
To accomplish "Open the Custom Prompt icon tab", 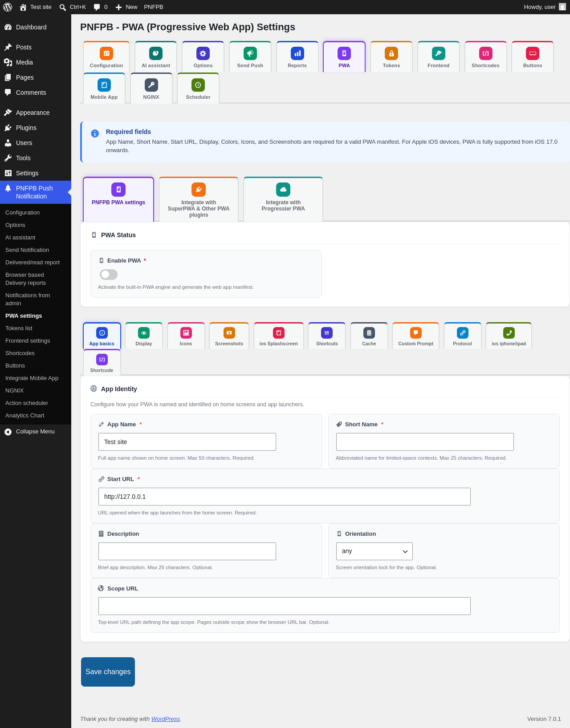I will (416, 333).
